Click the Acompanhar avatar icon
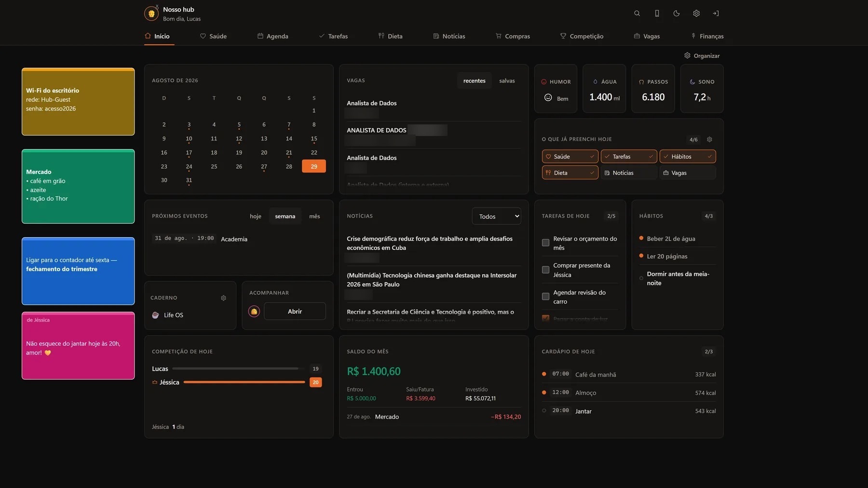Viewport: 868px width, 488px height. pyautogui.click(x=254, y=312)
